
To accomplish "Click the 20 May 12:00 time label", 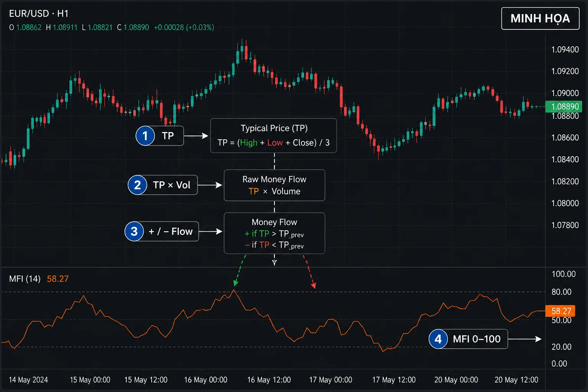I will coord(516,380).
